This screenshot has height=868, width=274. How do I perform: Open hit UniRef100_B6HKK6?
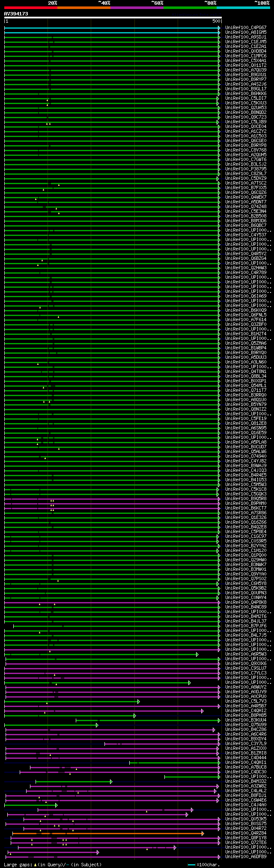[246, 94]
